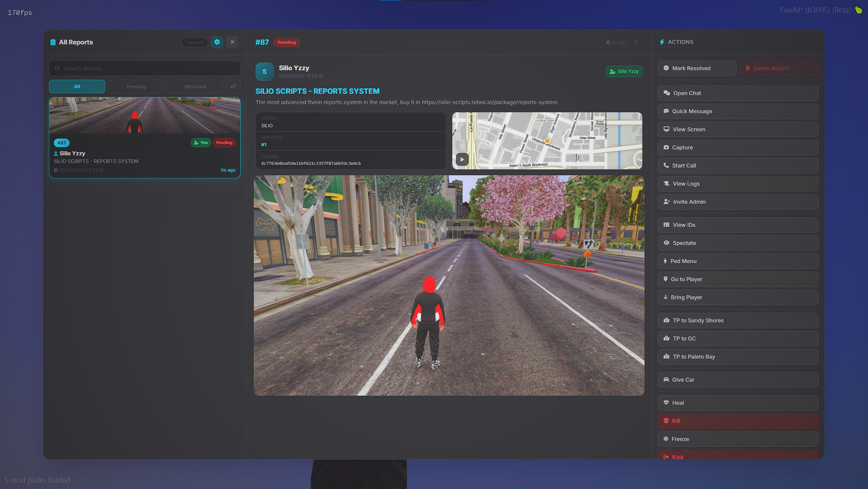Click the clipboard icon beside All Reports
Viewport: 868px width, 489px height.
53,42
